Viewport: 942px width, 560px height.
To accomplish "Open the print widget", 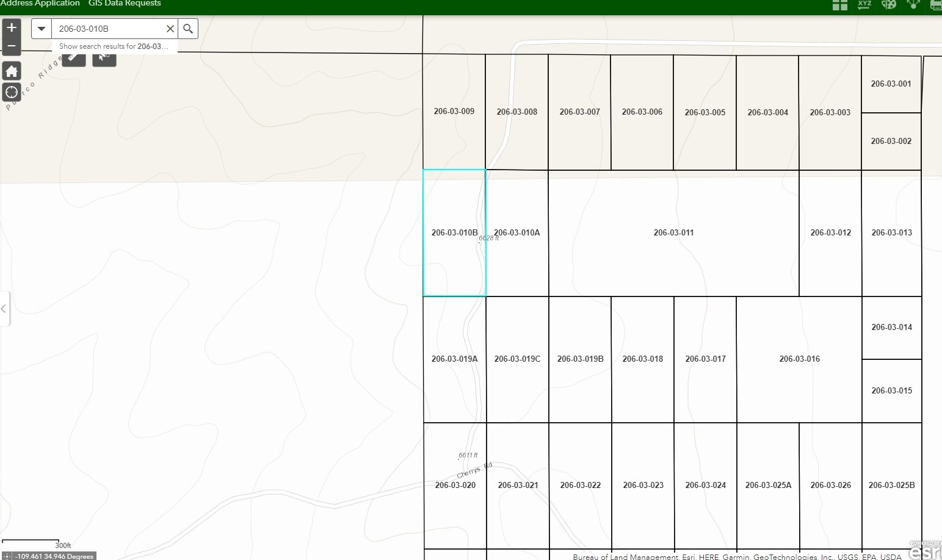I will point(935,5).
